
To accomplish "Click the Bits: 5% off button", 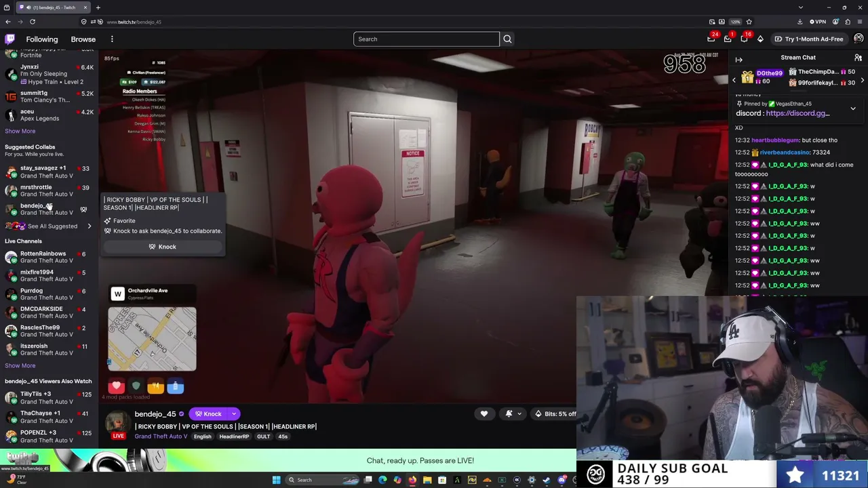I will [x=555, y=413].
